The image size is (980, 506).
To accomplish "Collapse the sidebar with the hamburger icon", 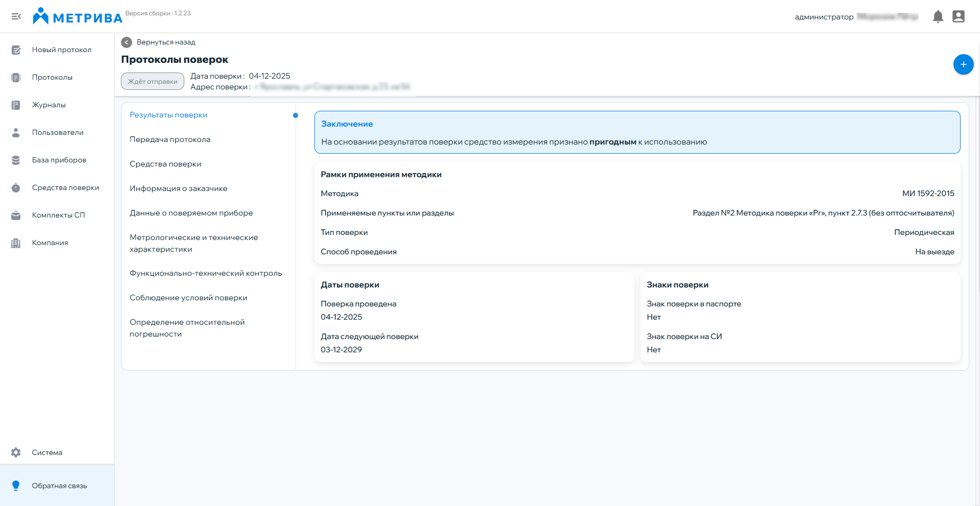I will pos(16,16).
